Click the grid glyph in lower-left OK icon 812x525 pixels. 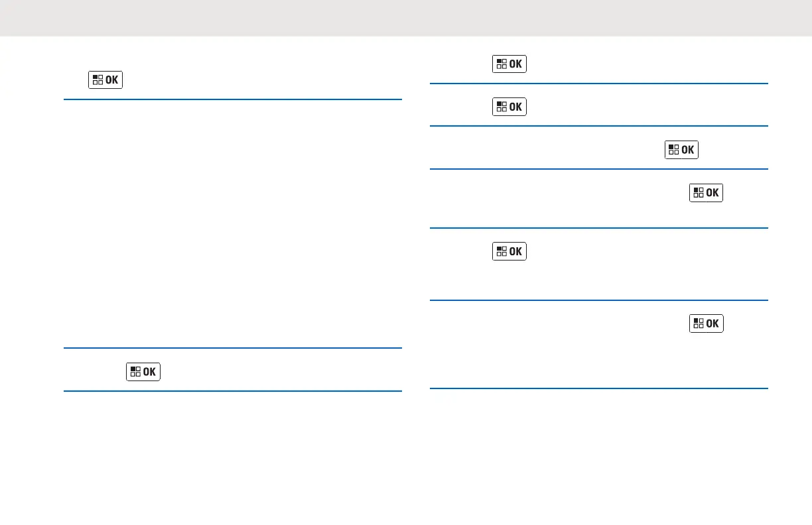tap(135, 372)
